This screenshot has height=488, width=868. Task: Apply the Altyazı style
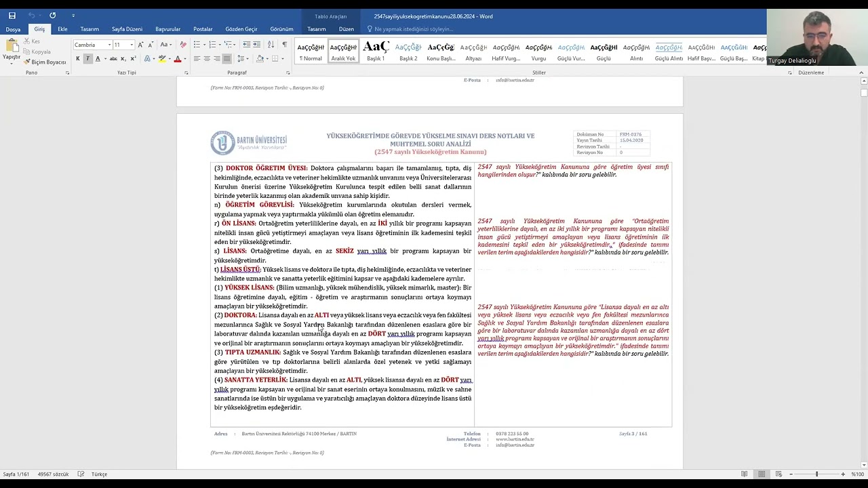(473, 52)
